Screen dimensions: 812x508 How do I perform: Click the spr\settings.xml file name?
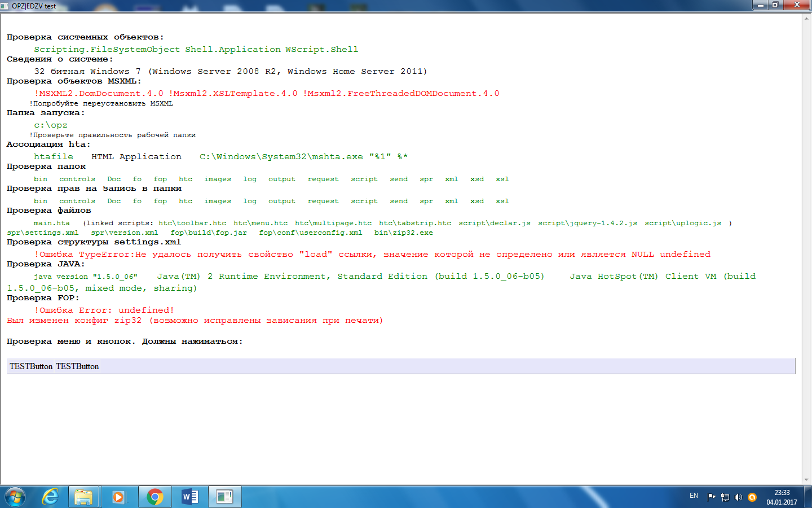coord(43,233)
